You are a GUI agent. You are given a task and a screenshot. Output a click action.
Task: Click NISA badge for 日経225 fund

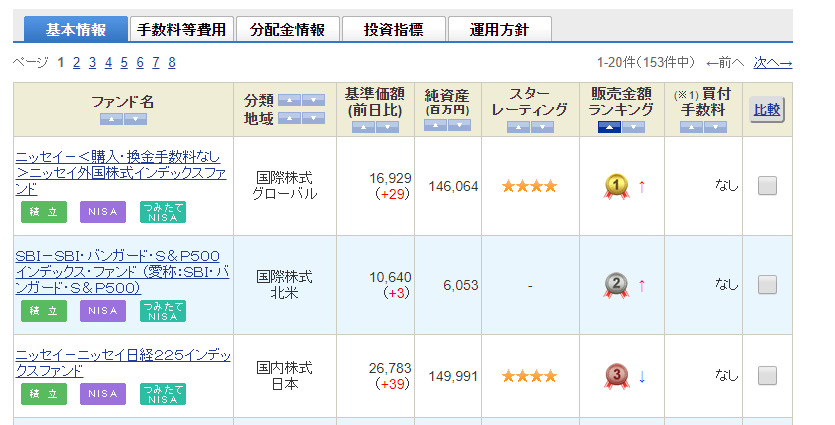[x=103, y=394]
